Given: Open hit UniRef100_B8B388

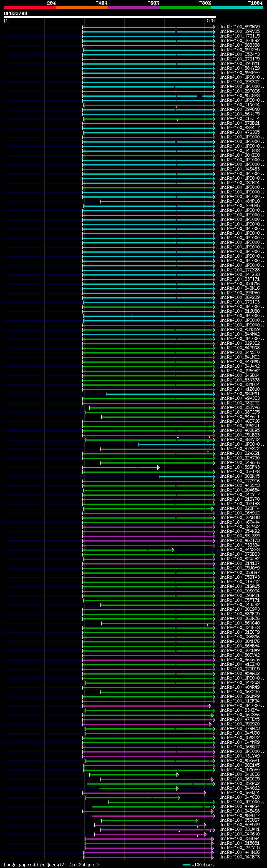Looking at the screenshot, I should pyautogui.click(x=239, y=45).
